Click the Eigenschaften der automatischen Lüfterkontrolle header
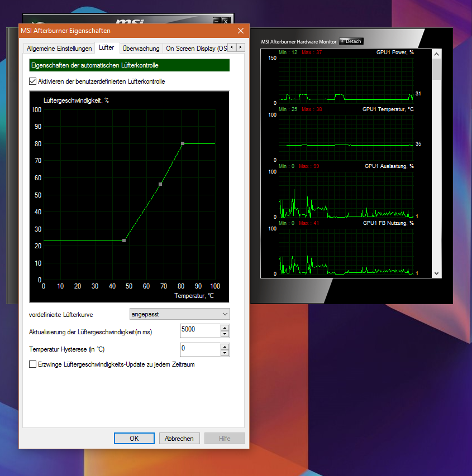472x476 pixels. tap(129, 65)
